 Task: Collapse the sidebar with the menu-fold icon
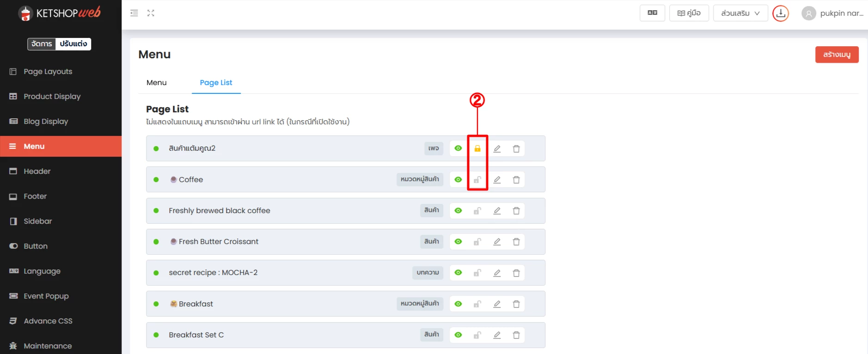coord(134,13)
